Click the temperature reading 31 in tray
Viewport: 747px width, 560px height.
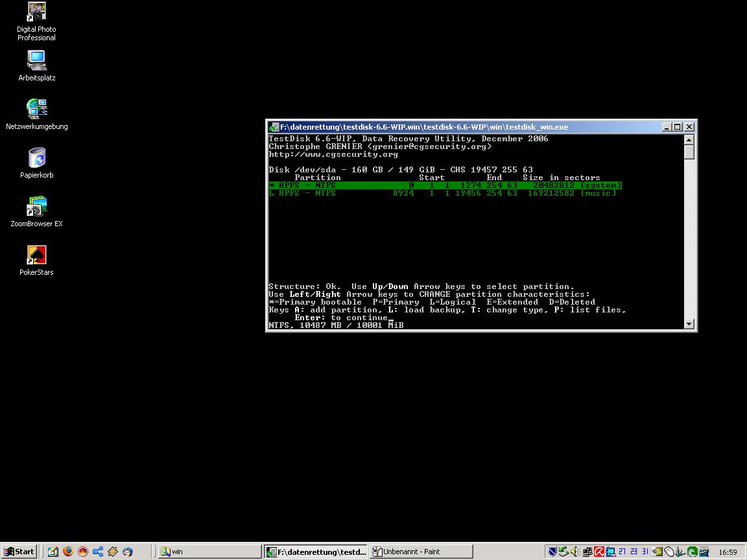[x=645, y=552]
